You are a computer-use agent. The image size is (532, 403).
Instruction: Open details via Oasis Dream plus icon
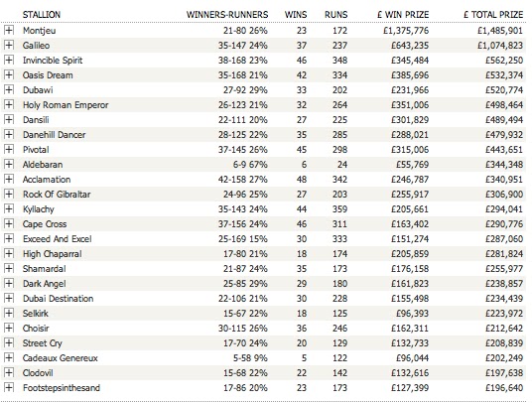click(x=9, y=75)
